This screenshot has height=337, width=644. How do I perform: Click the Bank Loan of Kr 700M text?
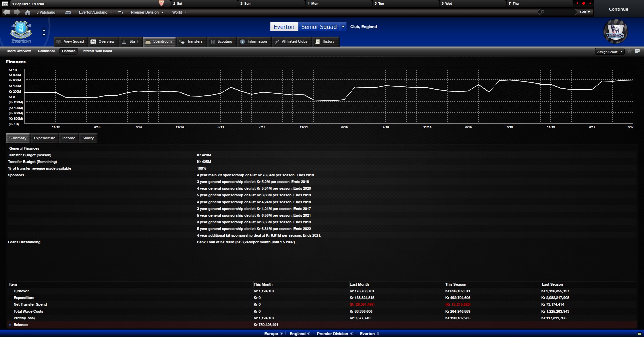click(246, 242)
